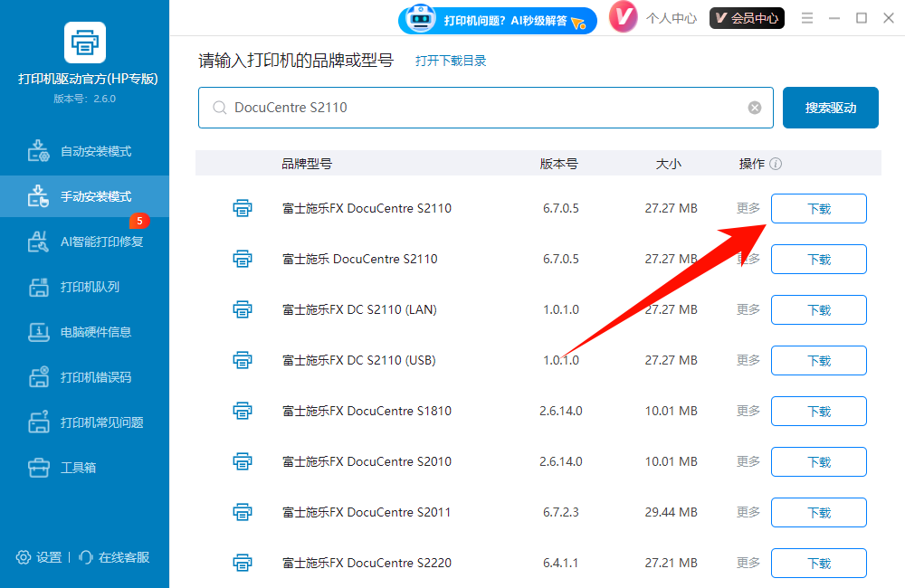
Task: Open 会员中心 membership center
Action: pos(747,18)
